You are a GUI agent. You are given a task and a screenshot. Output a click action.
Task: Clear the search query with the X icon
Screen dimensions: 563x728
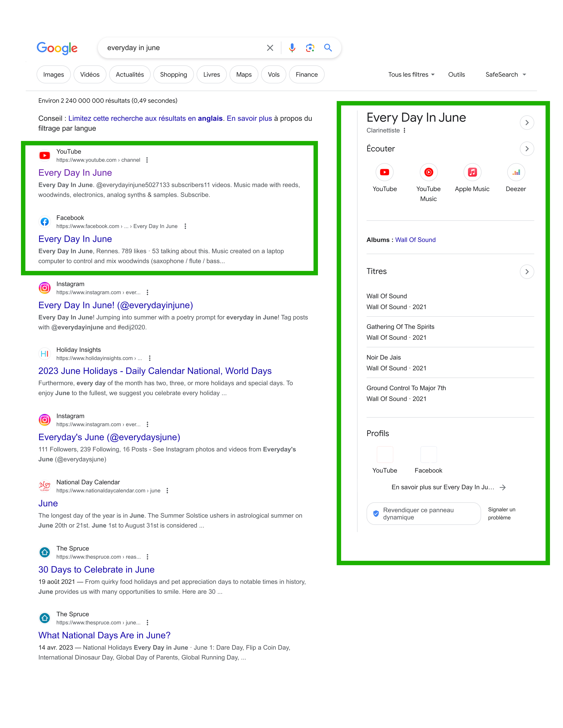click(270, 48)
